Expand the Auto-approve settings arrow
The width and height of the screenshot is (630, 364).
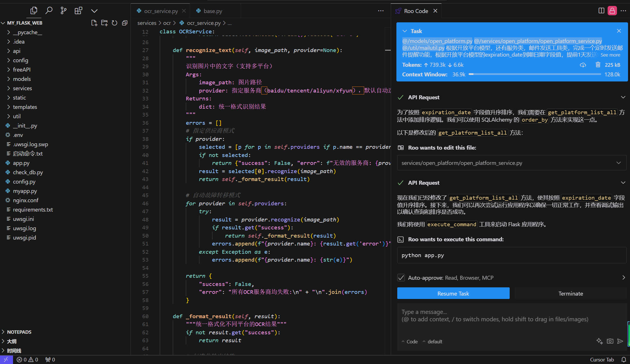623,278
